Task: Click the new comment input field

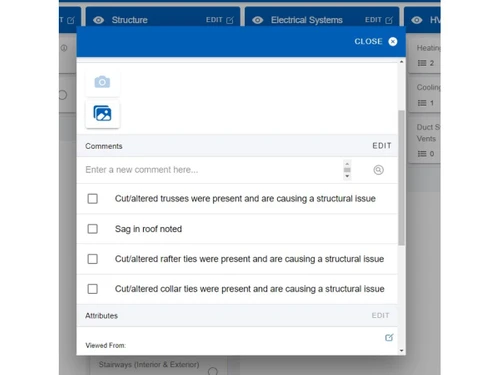Action: (x=213, y=170)
